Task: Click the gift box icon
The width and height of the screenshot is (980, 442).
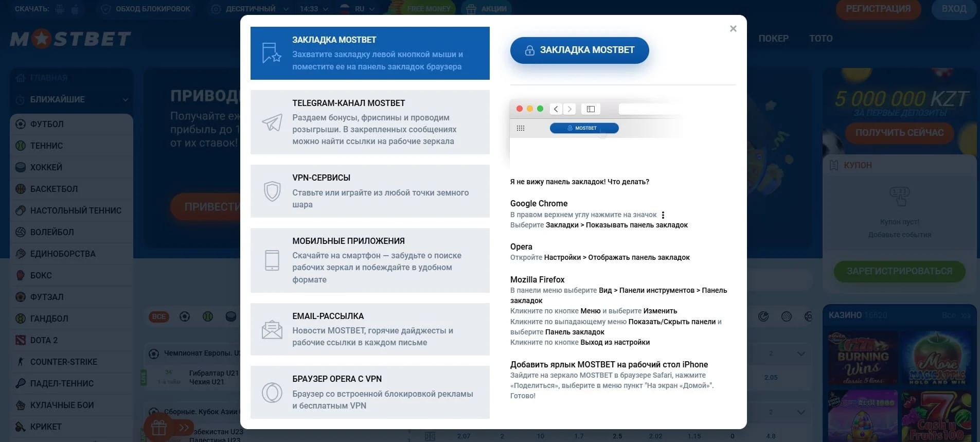Action: coord(158,428)
